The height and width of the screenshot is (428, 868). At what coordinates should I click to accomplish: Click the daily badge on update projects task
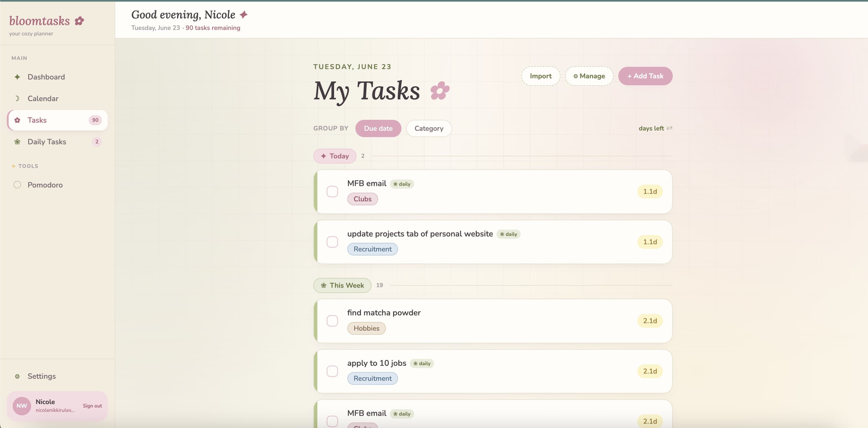(509, 234)
